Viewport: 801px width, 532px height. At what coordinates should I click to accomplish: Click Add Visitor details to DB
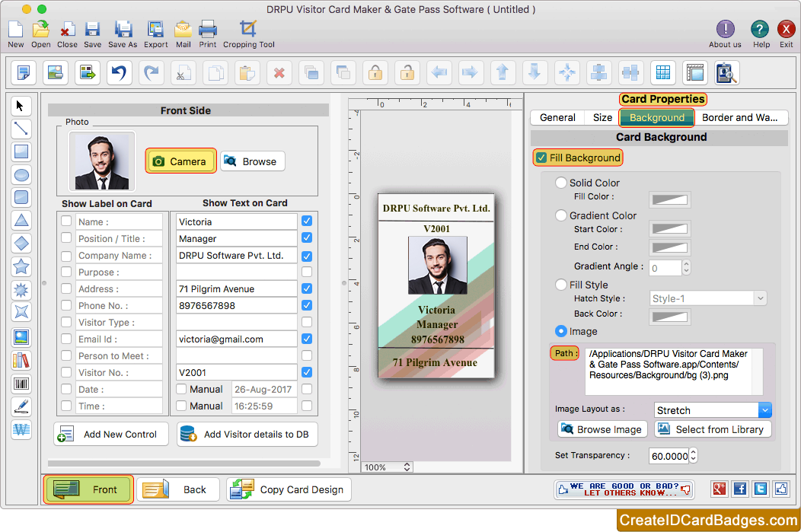(247, 434)
